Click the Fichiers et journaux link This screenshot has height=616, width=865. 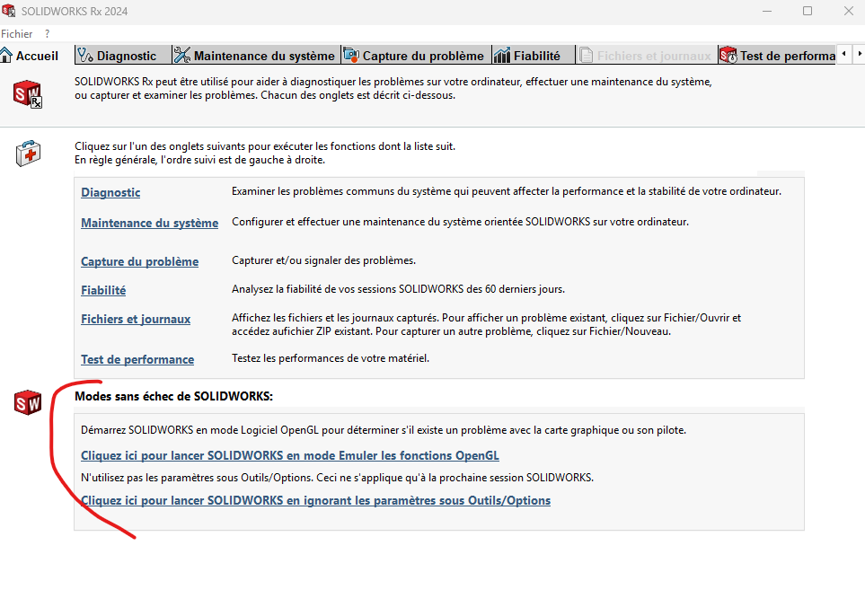pos(136,319)
